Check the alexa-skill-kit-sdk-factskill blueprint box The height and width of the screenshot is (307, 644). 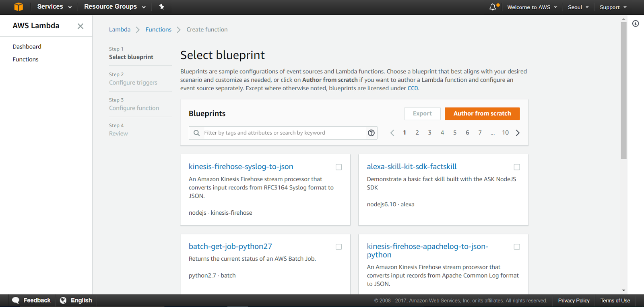tap(517, 167)
